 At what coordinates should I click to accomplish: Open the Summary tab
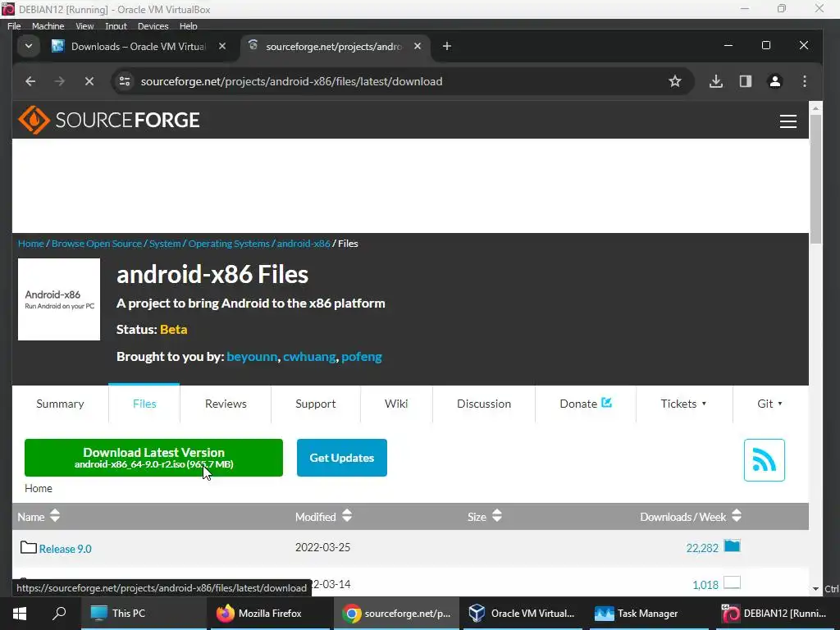60,404
